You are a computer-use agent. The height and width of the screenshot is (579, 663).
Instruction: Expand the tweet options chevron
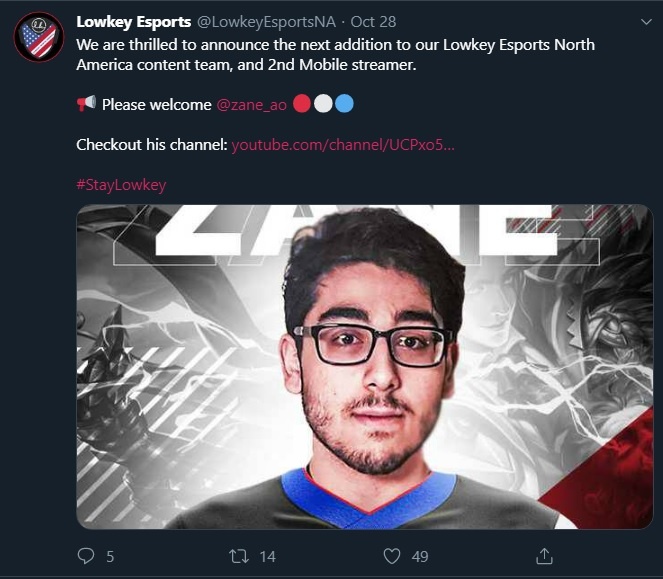point(646,22)
